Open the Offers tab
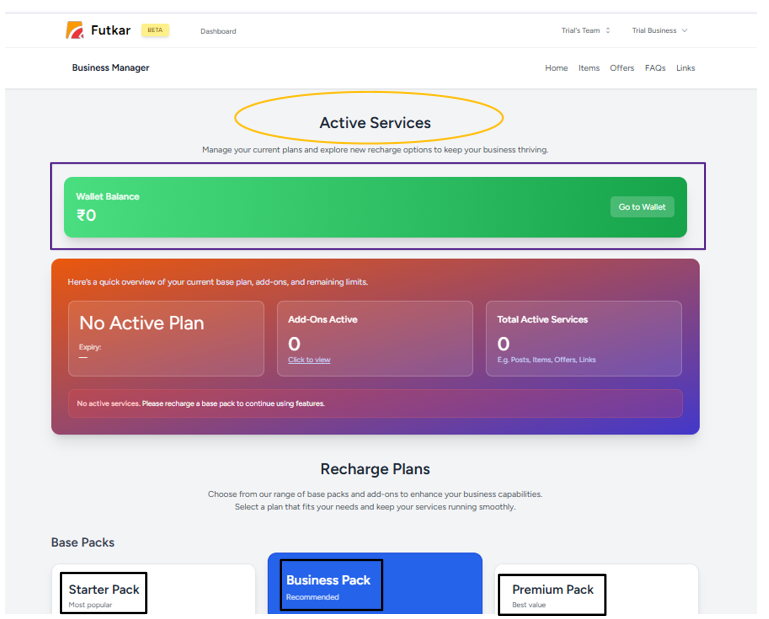This screenshot has width=769, height=619. point(622,68)
